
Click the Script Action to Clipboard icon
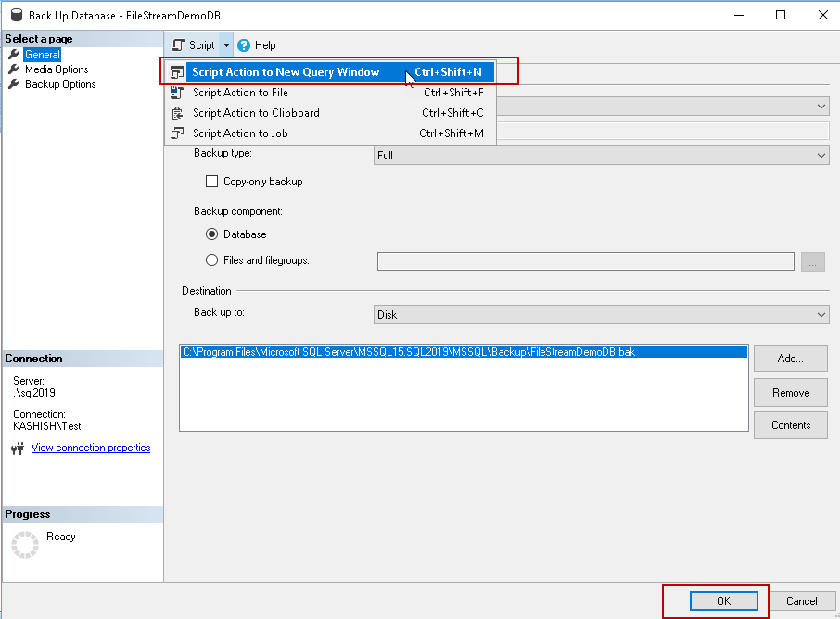(178, 113)
